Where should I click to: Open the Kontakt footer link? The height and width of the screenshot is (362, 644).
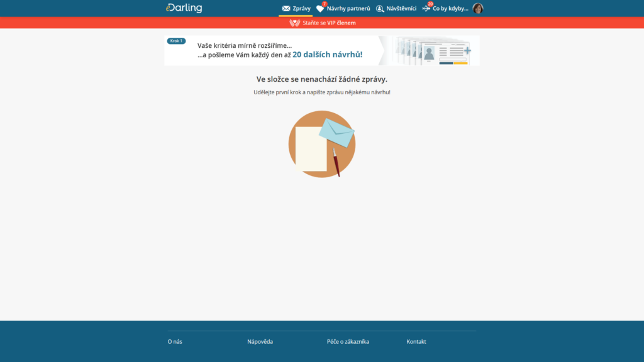click(x=416, y=341)
